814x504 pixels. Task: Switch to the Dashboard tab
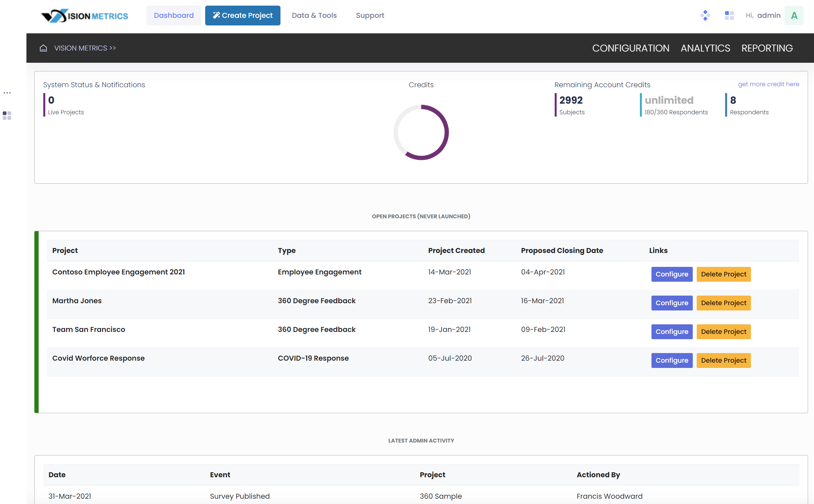pyautogui.click(x=174, y=15)
